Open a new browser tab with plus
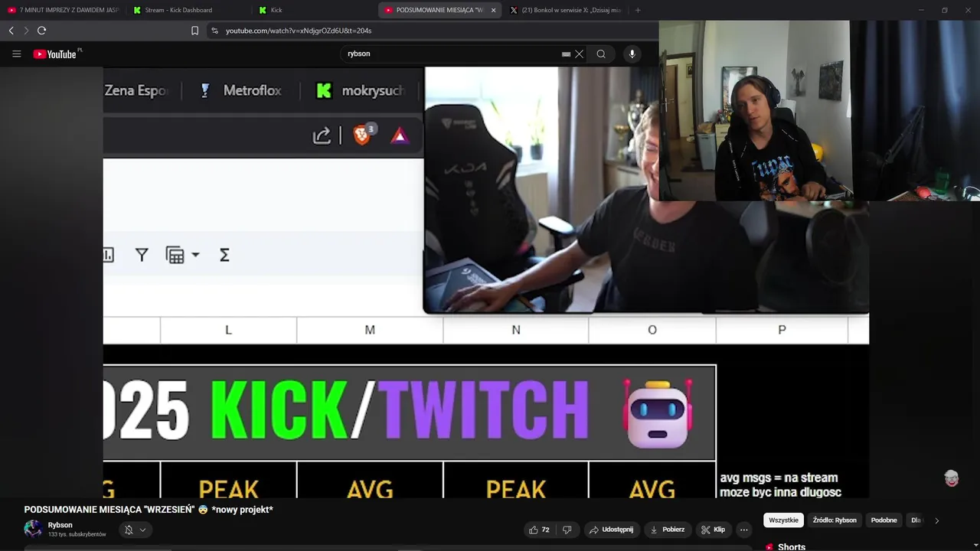 click(638, 10)
